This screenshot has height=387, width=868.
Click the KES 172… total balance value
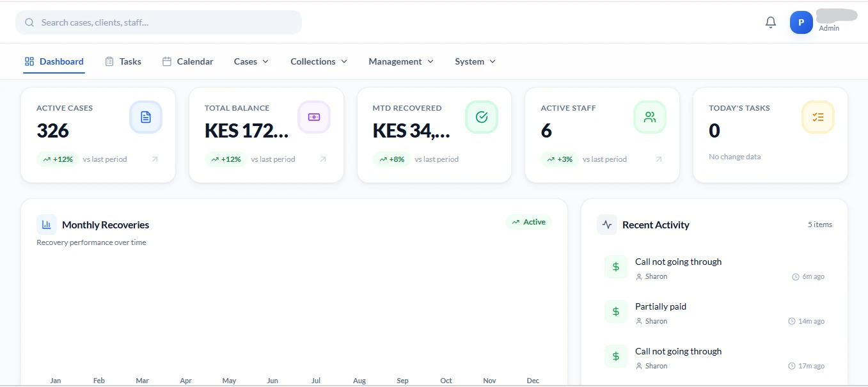tap(247, 130)
